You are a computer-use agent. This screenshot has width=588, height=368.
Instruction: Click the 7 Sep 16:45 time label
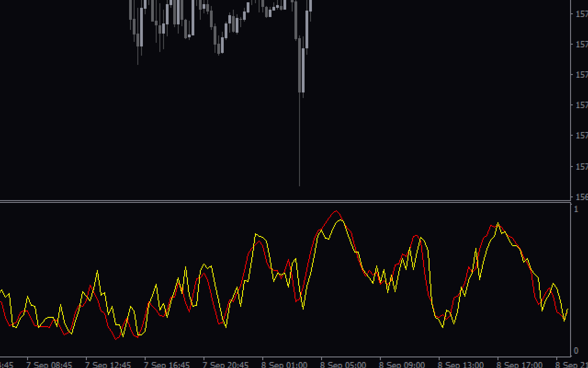tap(167, 365)
